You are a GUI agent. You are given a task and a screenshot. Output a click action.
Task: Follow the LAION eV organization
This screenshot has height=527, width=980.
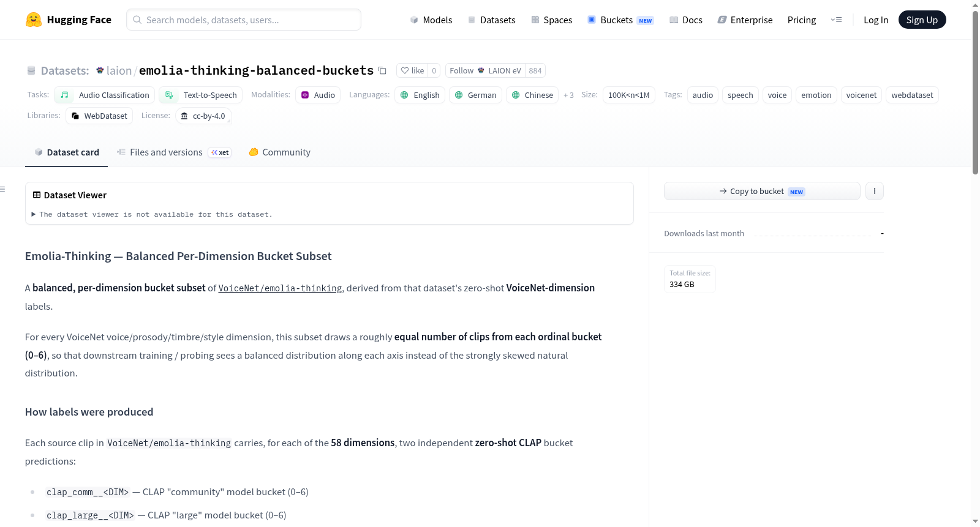[x=485, y=70]
